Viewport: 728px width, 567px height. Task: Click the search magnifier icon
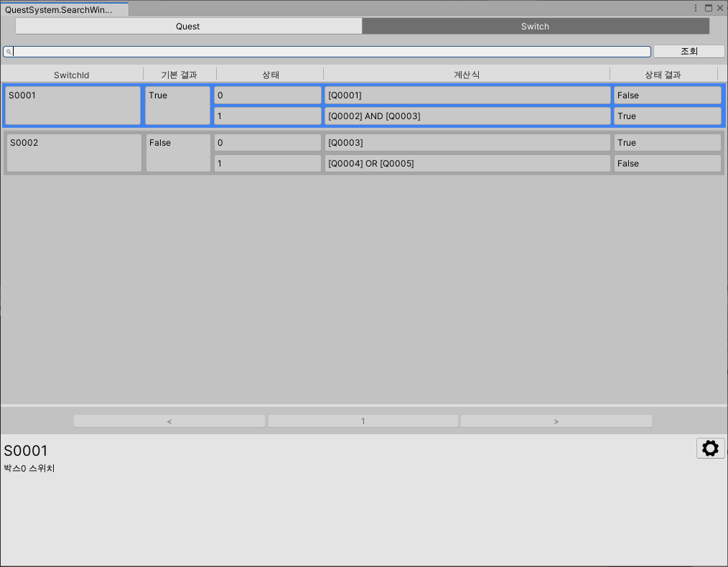tap(9, 52)
